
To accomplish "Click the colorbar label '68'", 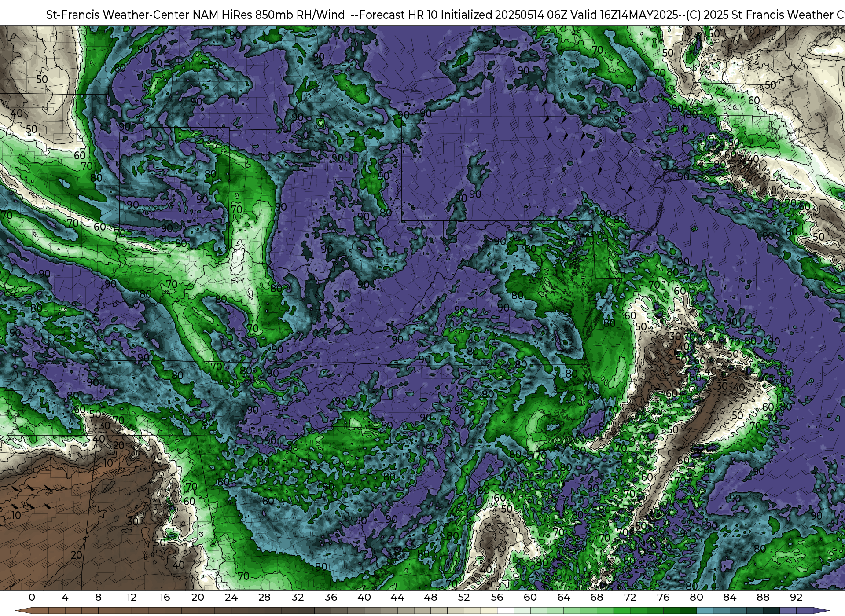I will [x=597, y=597].
